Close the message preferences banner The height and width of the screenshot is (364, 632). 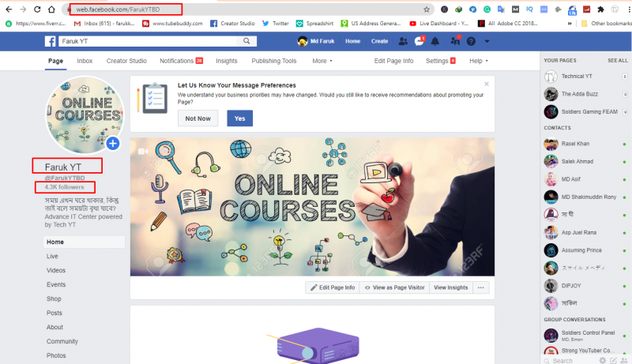(487, 84)
